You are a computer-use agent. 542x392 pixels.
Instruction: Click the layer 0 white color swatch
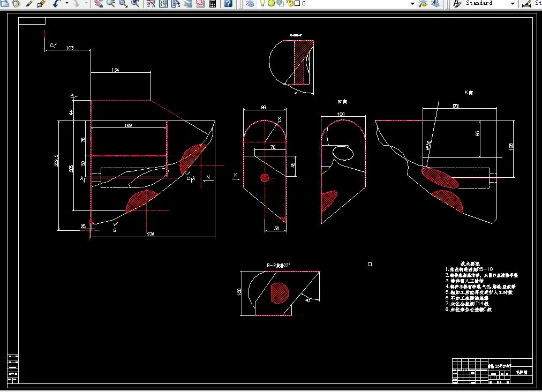pos(297,3)
